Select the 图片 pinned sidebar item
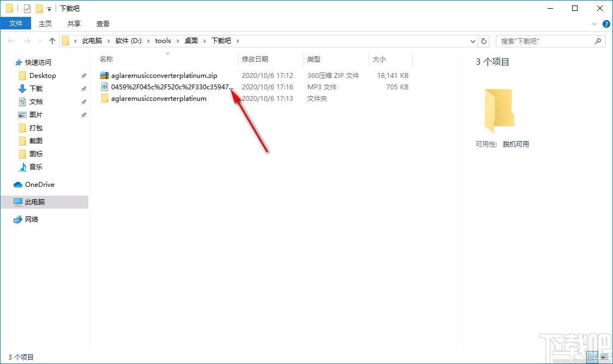613x364 pixels. click(36, 114)
